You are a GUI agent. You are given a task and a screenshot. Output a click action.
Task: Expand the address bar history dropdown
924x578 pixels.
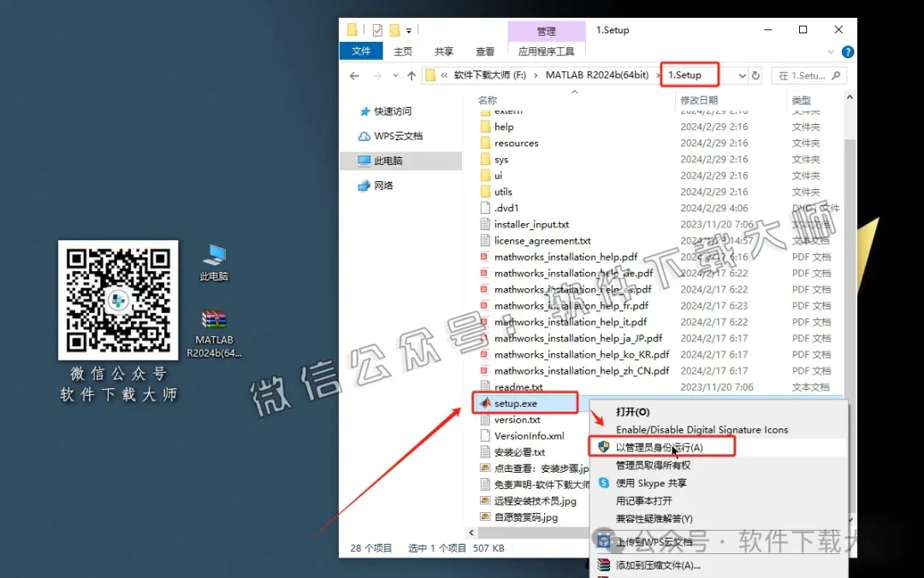pyautogui.click(x=741, y=75)
